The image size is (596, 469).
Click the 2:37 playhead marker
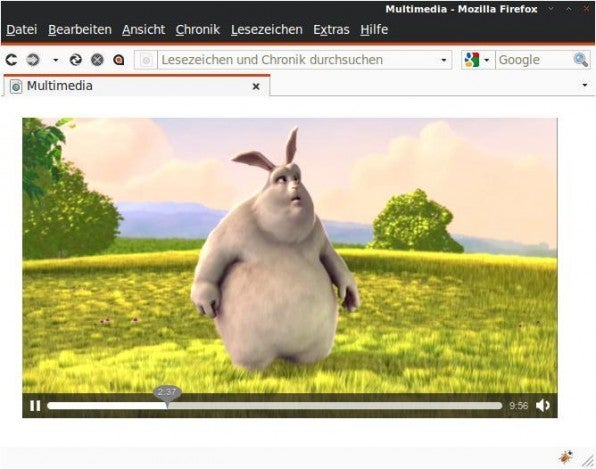pyautogui.click(x=167, y=393)
